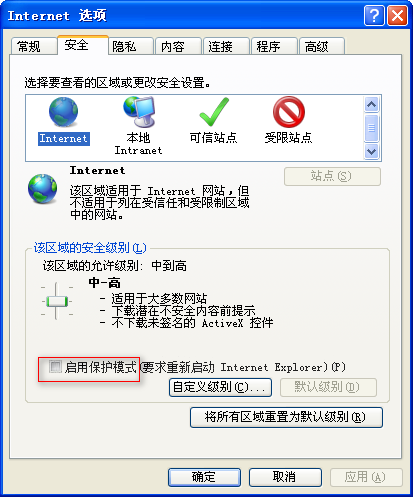Click the 确定 button
Image resolution: width=413 pixels, height=497 pixels.
pyautogui.click(x=204, y=477)
